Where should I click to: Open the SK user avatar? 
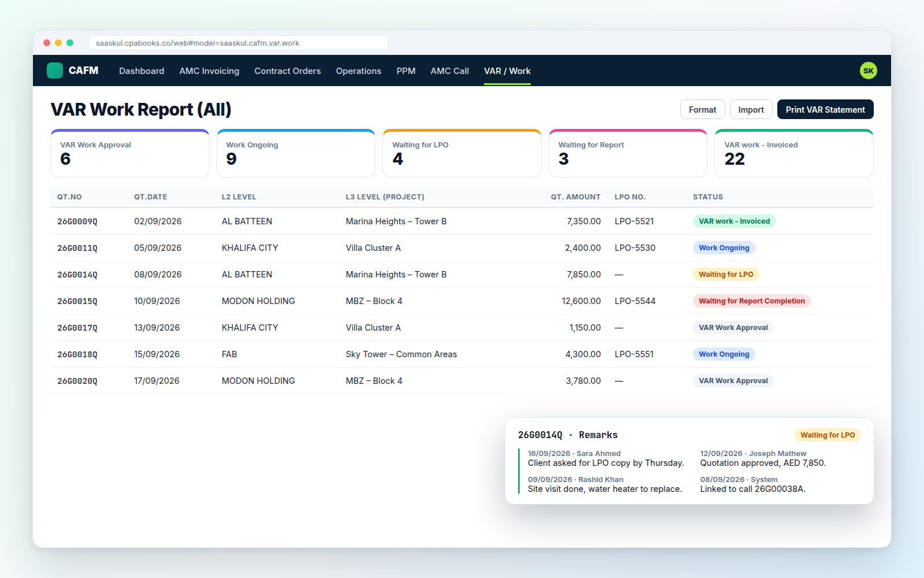pyautogui.click(x=868, y=71)
